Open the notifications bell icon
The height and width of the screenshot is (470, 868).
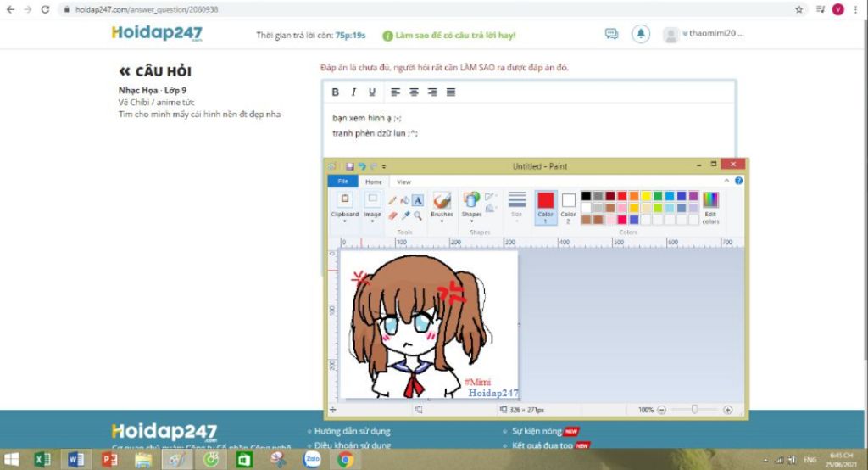coord(641,35)
